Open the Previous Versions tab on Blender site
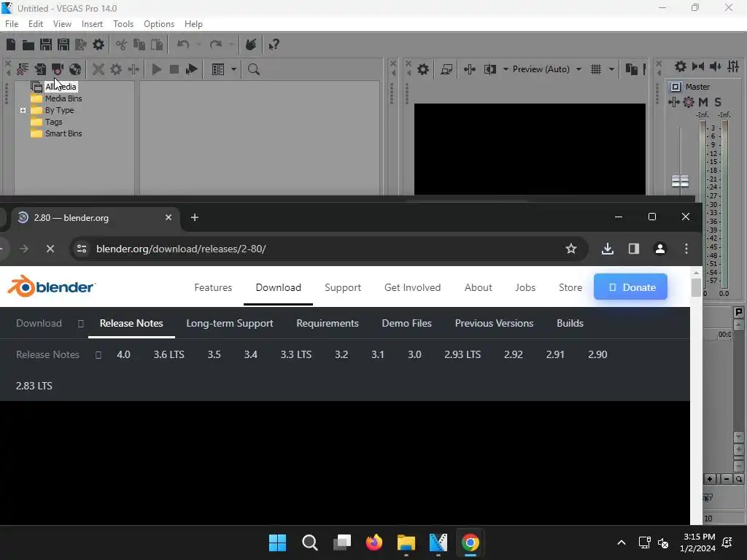 coord(494,323)
